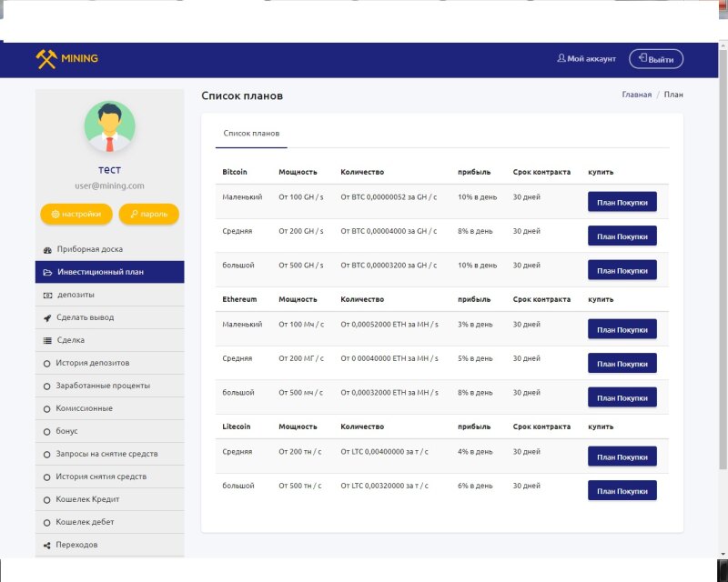Click the Сделать вывод rocket icon

(47, 317)
